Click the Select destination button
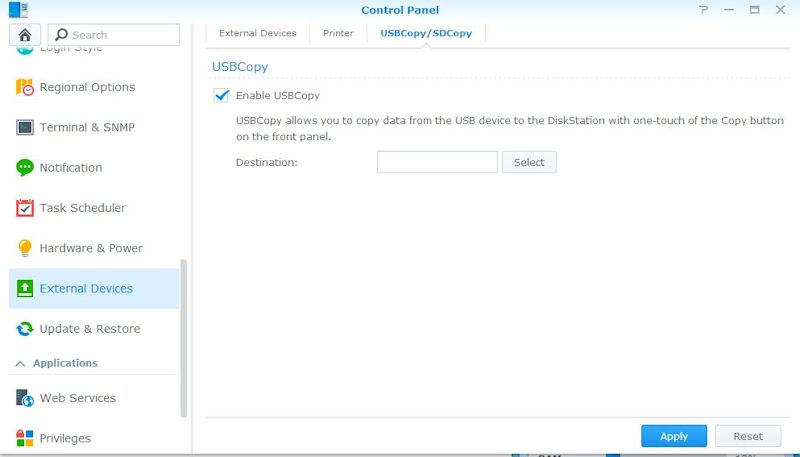The width and height of the screenshot is (800, 457). 529,162
